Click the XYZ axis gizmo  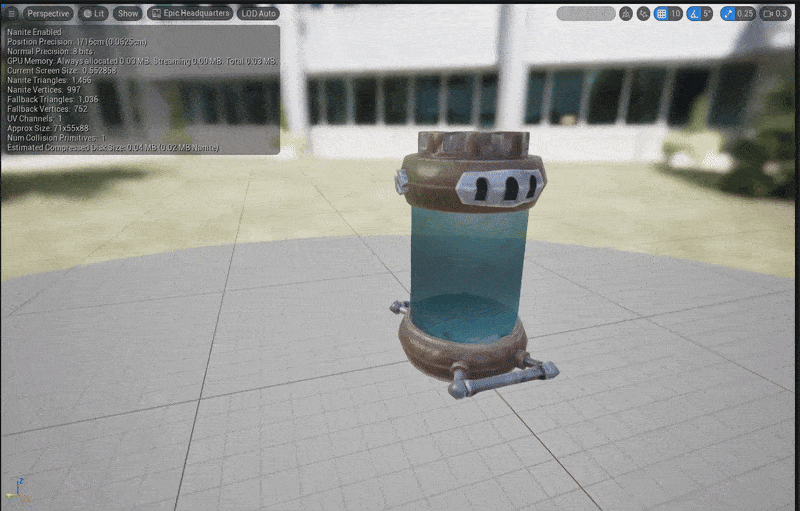pyautogui.click(x=18, y=491)
